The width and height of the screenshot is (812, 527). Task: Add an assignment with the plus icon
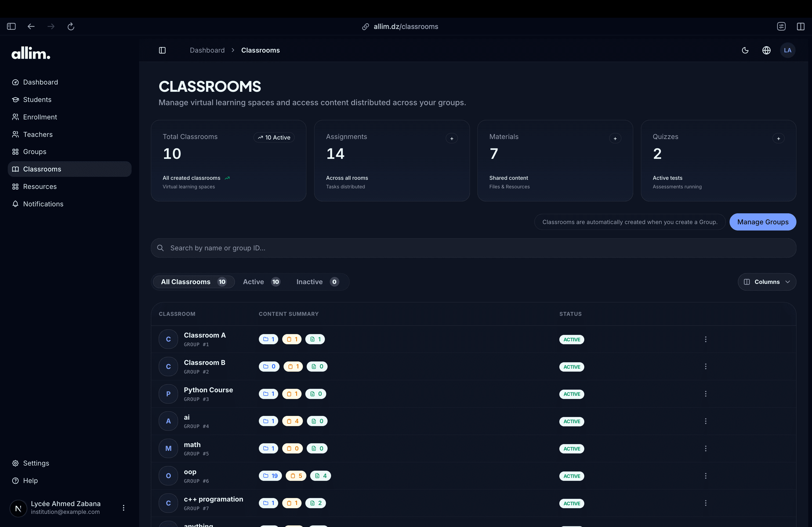452,138
